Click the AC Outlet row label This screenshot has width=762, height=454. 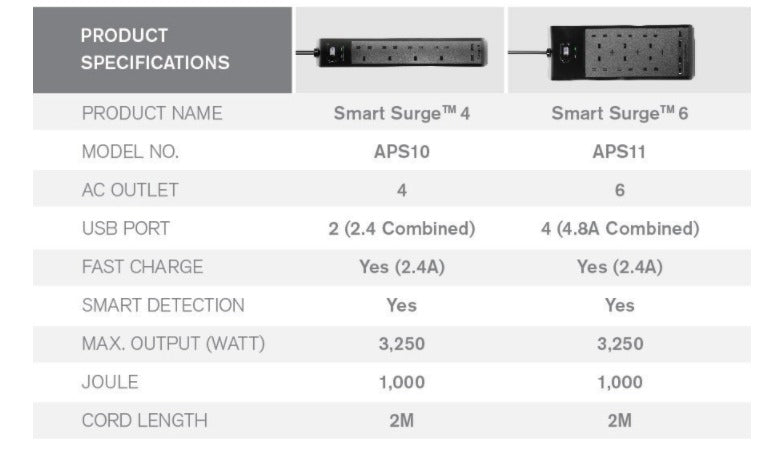coord(130,190)
